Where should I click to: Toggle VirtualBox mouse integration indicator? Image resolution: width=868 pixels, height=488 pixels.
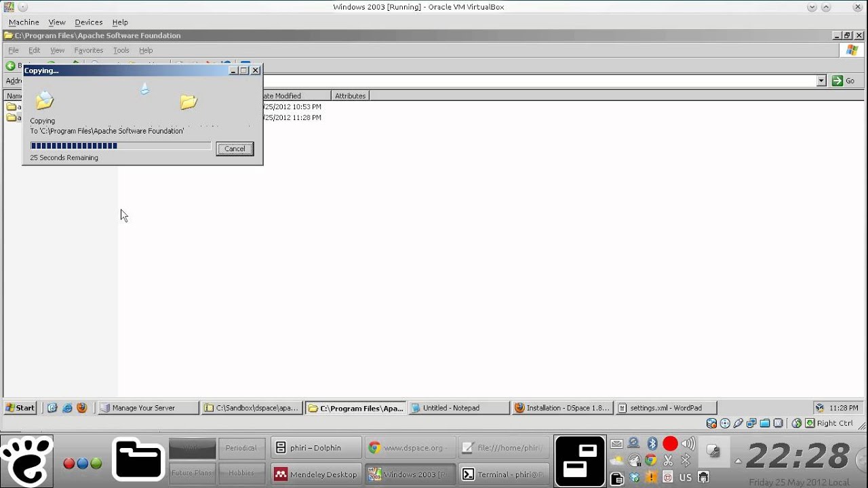pyautogui.click(x=797, y=424)
